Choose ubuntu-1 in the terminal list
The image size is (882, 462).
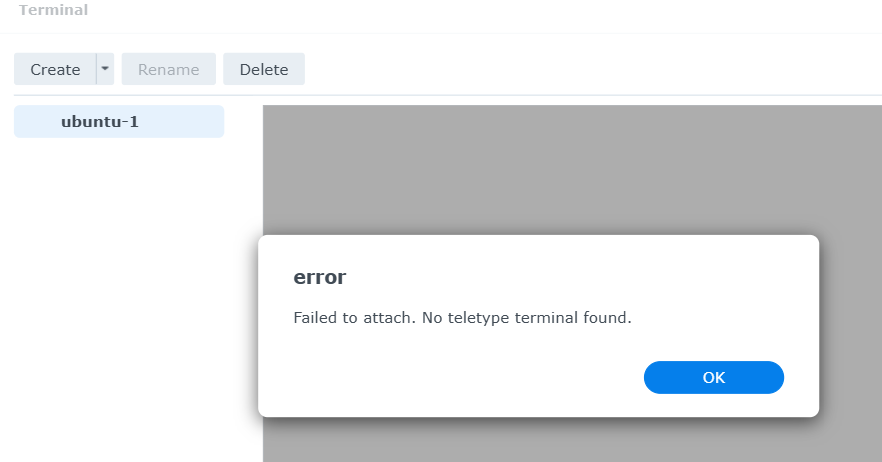[x=100, y=122]
